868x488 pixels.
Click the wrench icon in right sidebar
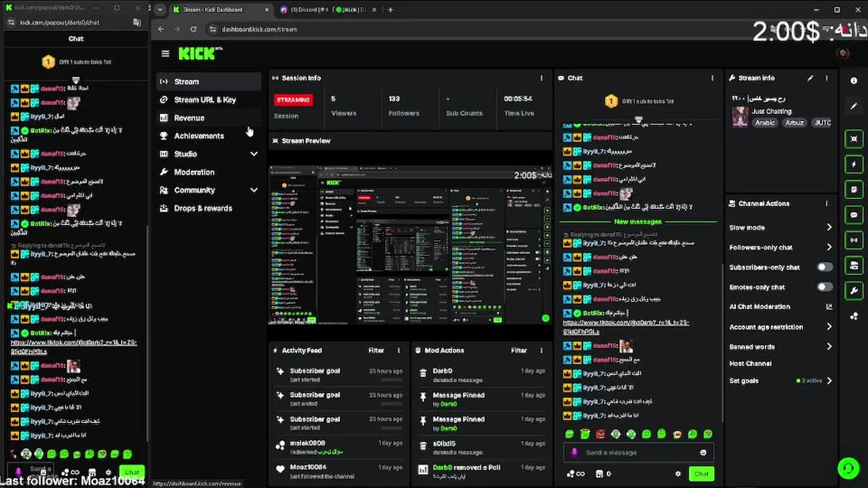click(x=854, y=291)
